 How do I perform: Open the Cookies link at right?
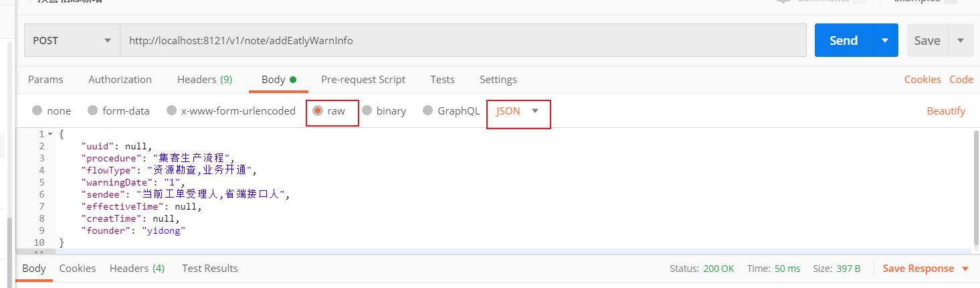pos(922,79)
